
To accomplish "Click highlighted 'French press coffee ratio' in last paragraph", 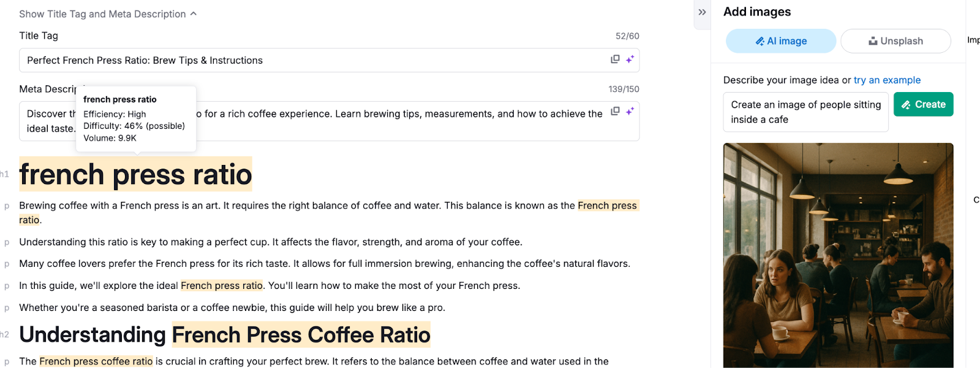I will coord(96,361).
